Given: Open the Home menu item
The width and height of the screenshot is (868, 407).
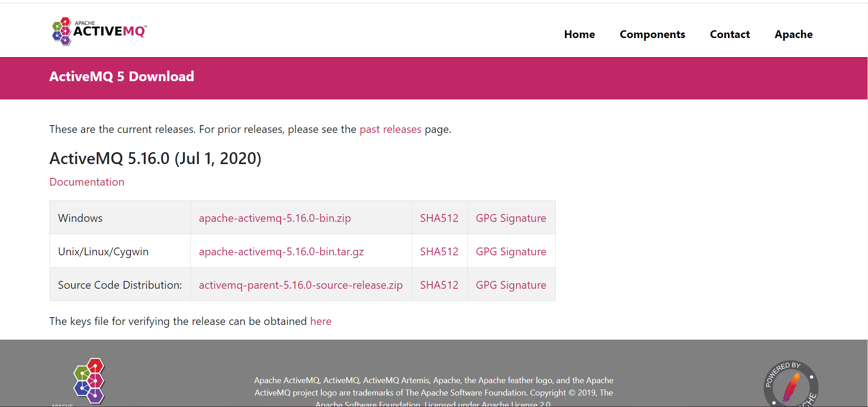Looking at the screenshot, I should coord(579,34).
